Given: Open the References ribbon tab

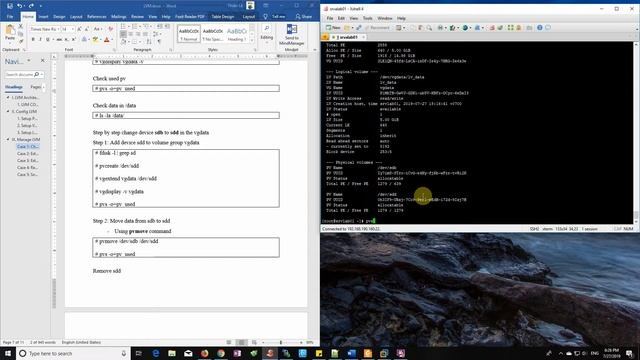Looking at the screenshot, I should (x=97, y=17).
